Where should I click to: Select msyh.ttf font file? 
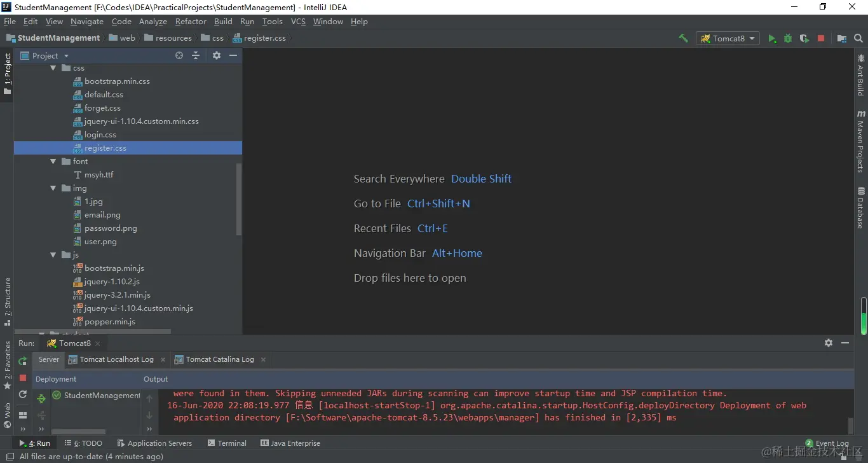[x=98, y=175]
